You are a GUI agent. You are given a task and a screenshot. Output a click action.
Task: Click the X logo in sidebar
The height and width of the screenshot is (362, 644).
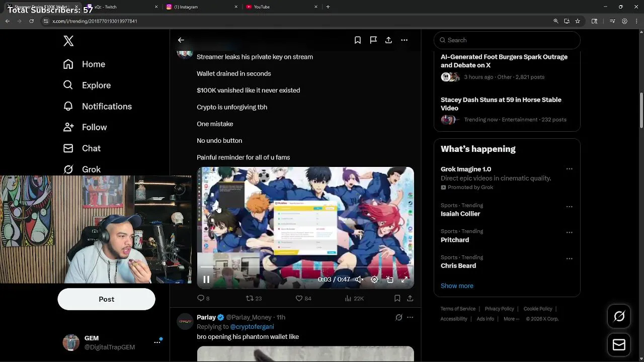pyautogui.click(x=68, y=41)
